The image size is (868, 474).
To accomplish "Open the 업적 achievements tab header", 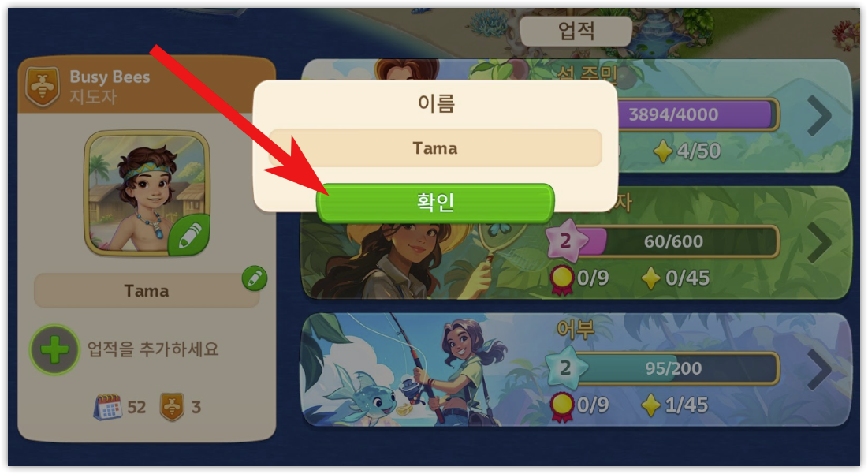I will (576, 31).
